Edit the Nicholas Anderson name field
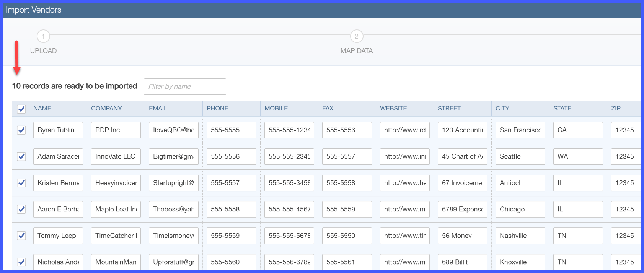 point(58,262)
